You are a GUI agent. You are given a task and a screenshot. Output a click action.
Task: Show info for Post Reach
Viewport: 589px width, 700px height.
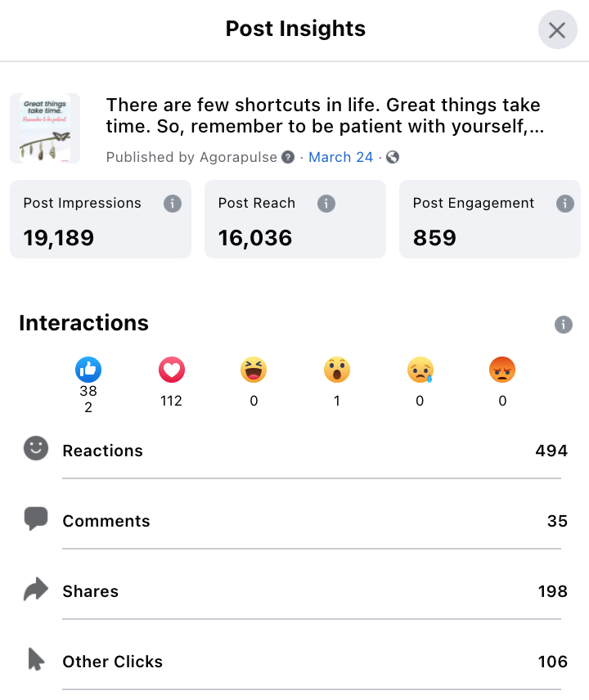tap(326, 204)
